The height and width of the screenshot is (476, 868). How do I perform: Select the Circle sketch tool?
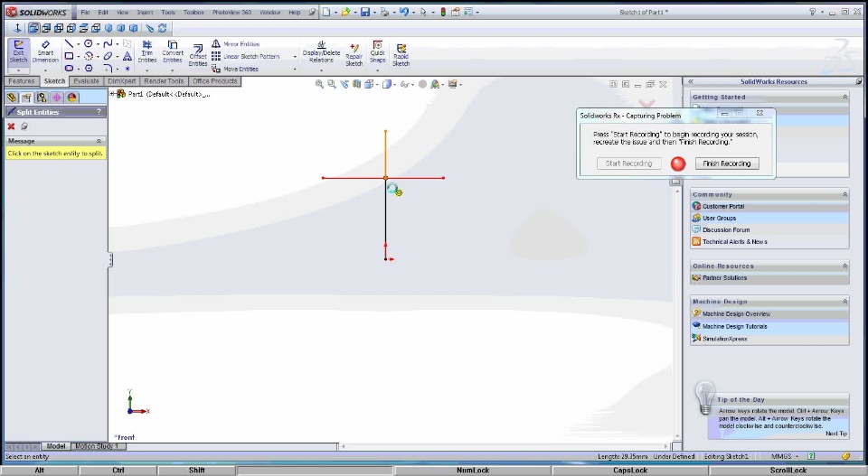(88, 43)
